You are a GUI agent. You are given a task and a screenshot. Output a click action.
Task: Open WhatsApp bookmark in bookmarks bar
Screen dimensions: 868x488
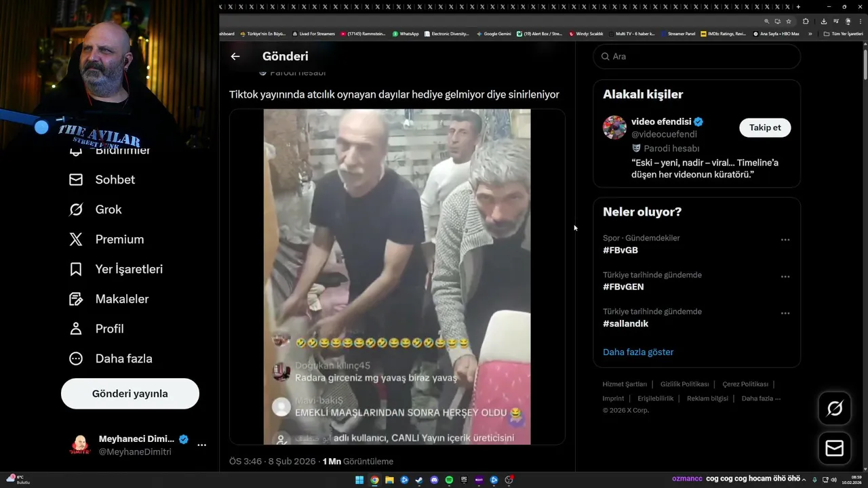tap(406, 33)
